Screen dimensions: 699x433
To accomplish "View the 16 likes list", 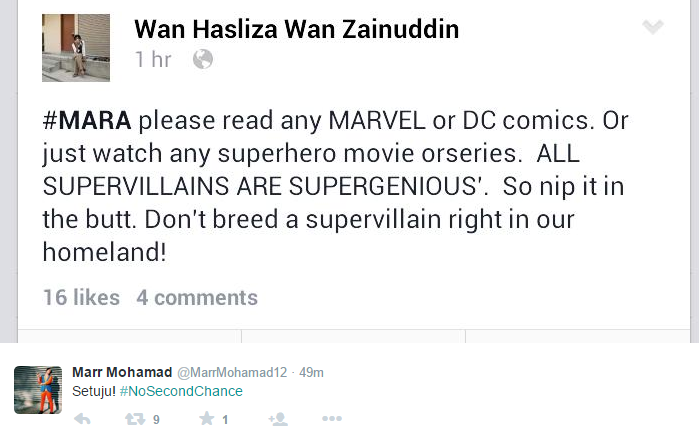I will (x=81, y=297).
